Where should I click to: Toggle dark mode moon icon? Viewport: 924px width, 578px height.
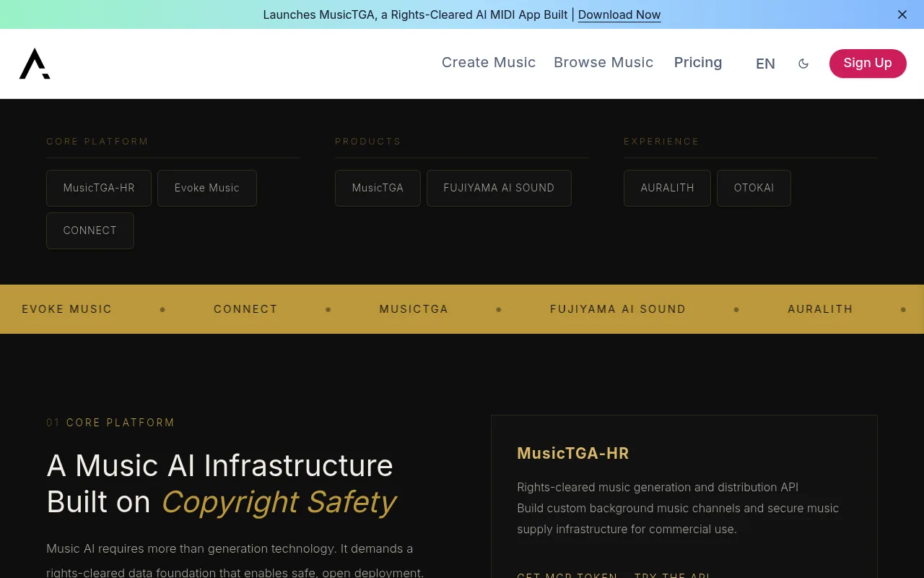point(803,64)
